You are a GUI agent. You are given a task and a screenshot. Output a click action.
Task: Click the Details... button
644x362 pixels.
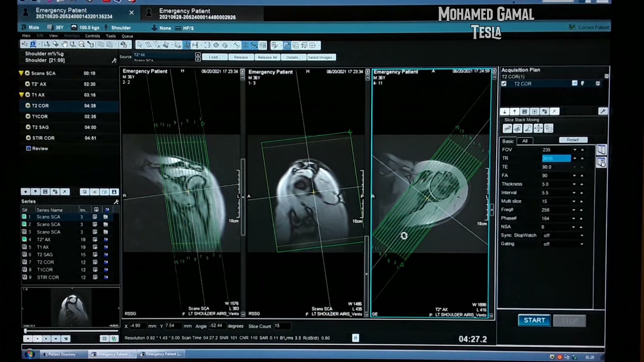(x=292, y=57)
